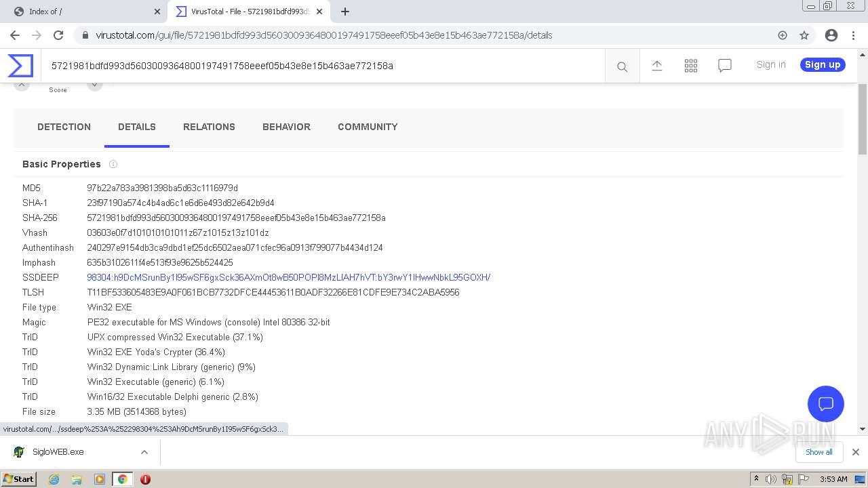868x488 pixels.
Task: Click the Sign up button
Action: (x=823, y=65)
